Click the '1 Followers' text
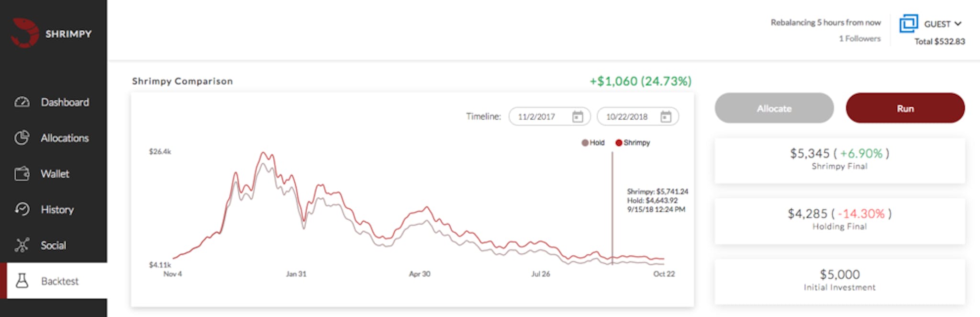Image resolution: width=980 pixels, height=317 pixels. pyautogui.click(x=859, y=38)
